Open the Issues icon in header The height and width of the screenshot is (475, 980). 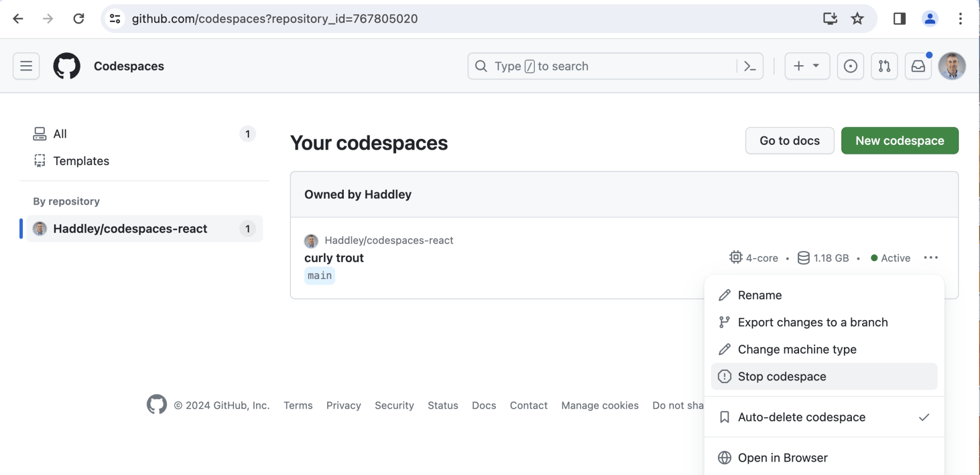(x=850, y=66)
